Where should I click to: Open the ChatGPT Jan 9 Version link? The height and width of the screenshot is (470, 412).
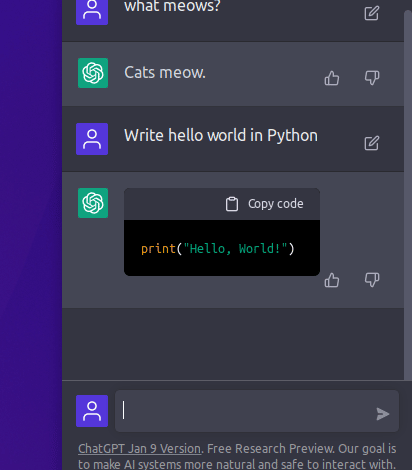tap(140, 449)
